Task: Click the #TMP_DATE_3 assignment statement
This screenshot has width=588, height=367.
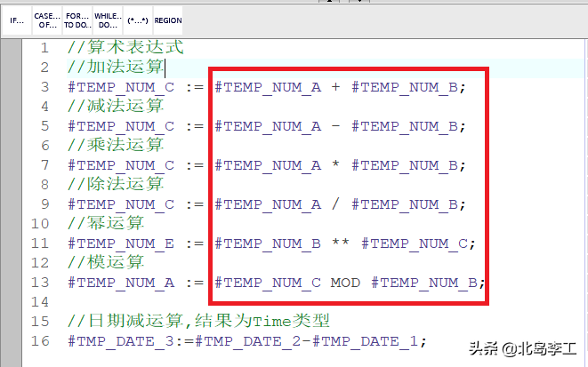Action: click(247, 341)
